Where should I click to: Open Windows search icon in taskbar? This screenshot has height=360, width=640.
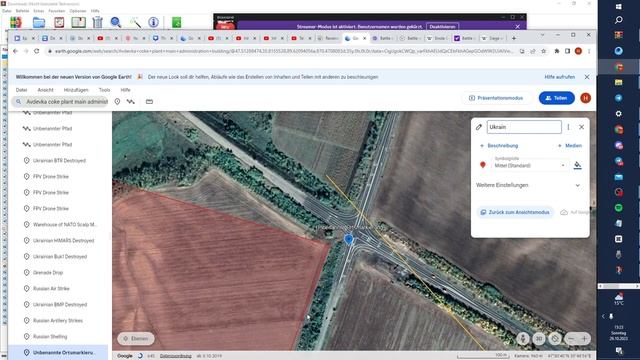(x=618, y=20)
